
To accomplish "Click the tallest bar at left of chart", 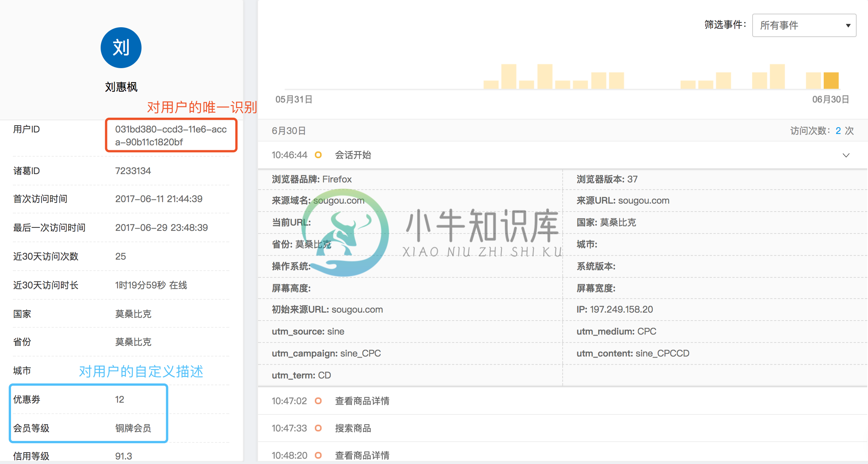I will click(509, 76).
